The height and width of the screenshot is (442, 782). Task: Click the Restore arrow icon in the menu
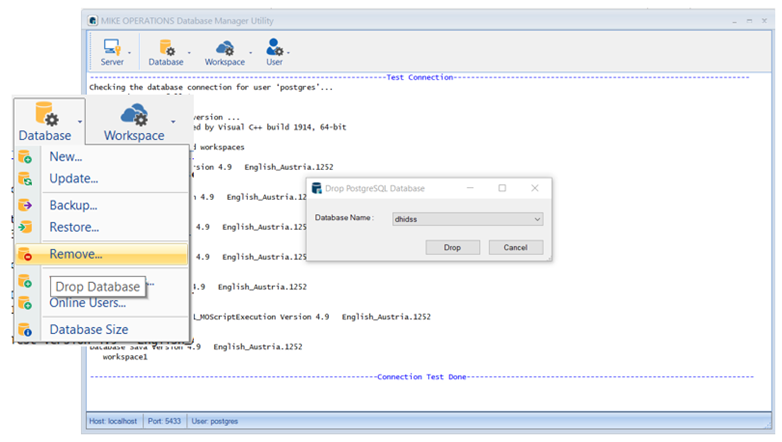25,227
